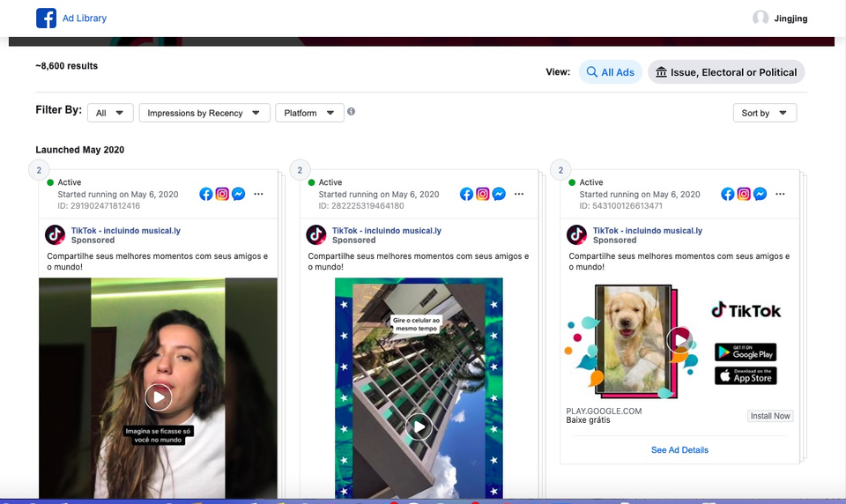Screen dimensions: 846x504
Task: Click the Get it on Google Play badge
Action: (746, 352)
